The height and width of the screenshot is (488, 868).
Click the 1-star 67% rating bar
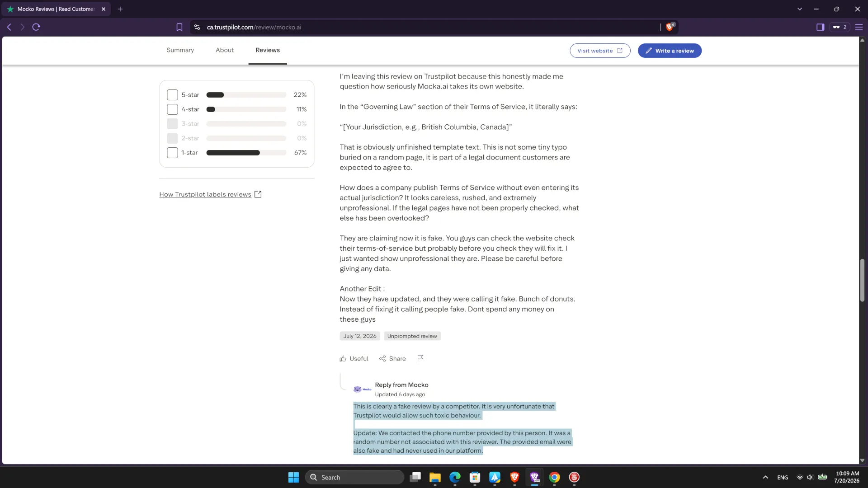coord(246,153)
